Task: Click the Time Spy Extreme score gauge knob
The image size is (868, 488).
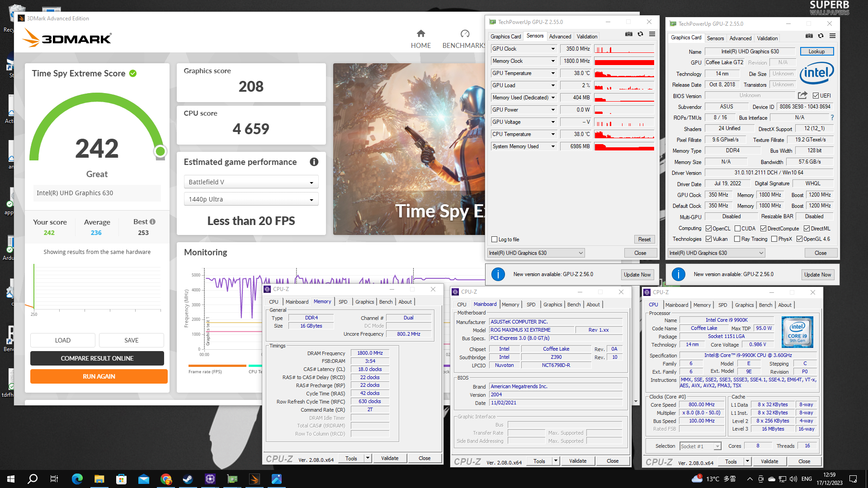Action: [160, 151]
